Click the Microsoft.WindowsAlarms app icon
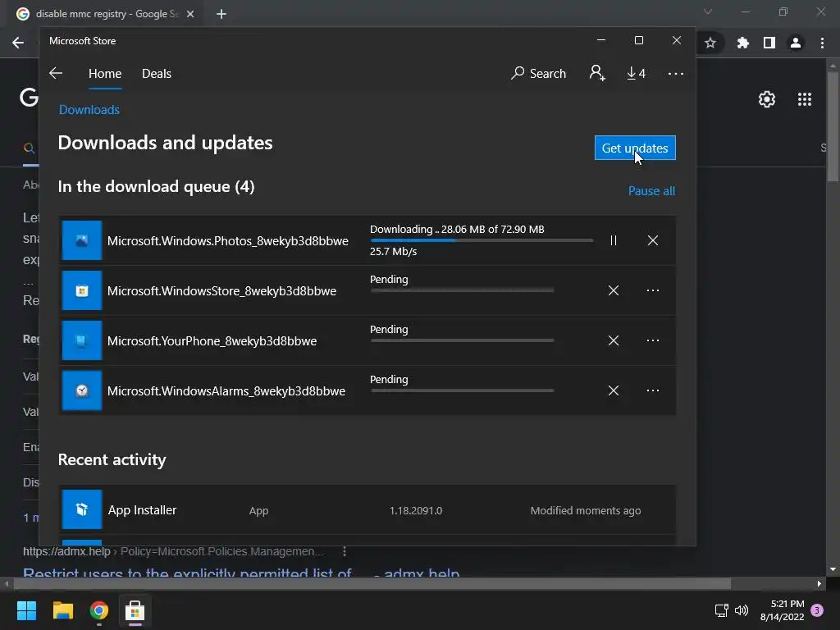The width and height of the screenshot is (840, 630). [82, 390]
